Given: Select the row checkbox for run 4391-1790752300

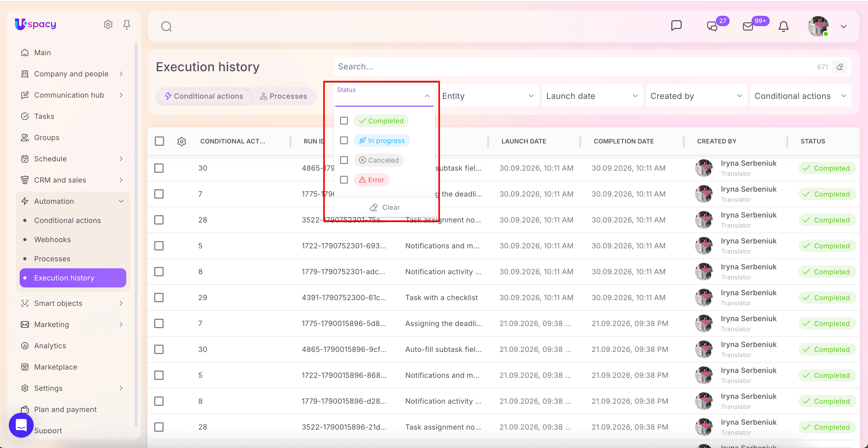Looking at the screenshot, I should 159,297.
